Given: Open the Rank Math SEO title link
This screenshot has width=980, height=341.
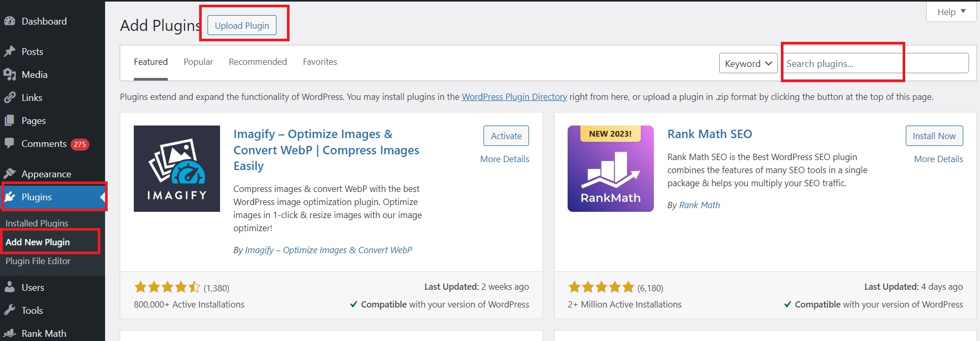Looking at the screenshot, I should (x=709, y=134).
